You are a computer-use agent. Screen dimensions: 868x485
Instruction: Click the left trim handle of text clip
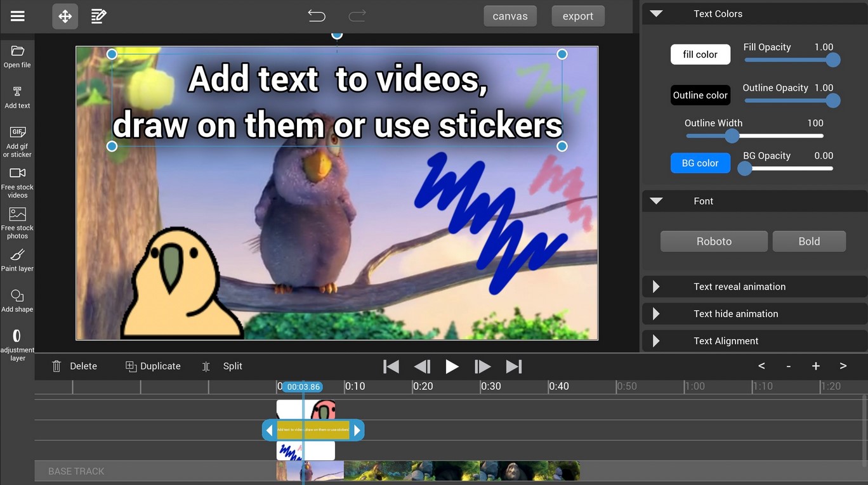pos(269,430)
